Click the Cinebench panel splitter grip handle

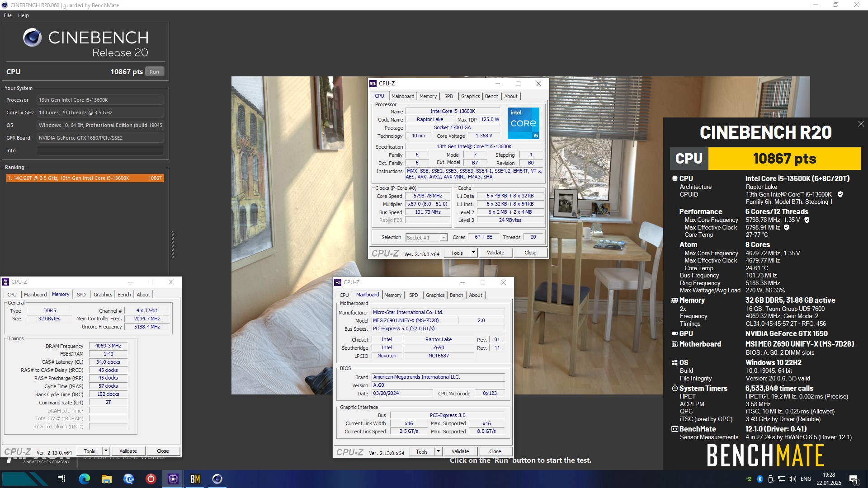click(172, 244)
